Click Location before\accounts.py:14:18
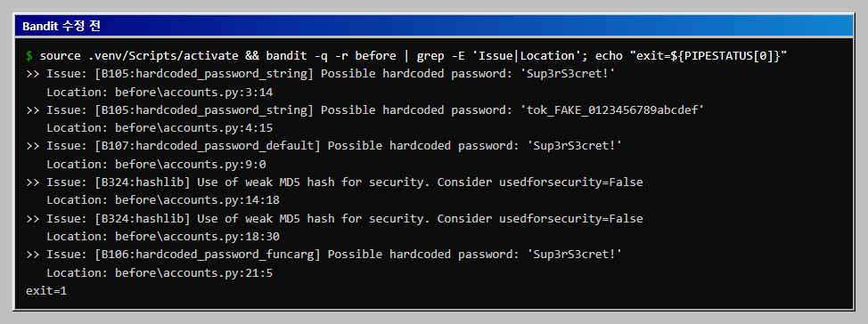This screenshot has width=868, height=324. (x=163, y=200)
